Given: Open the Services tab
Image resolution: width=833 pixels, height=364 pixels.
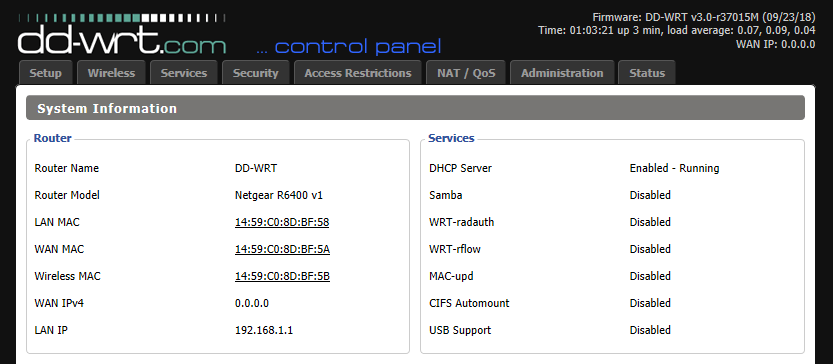Looking at the screenshot, I should pos(184,73).
